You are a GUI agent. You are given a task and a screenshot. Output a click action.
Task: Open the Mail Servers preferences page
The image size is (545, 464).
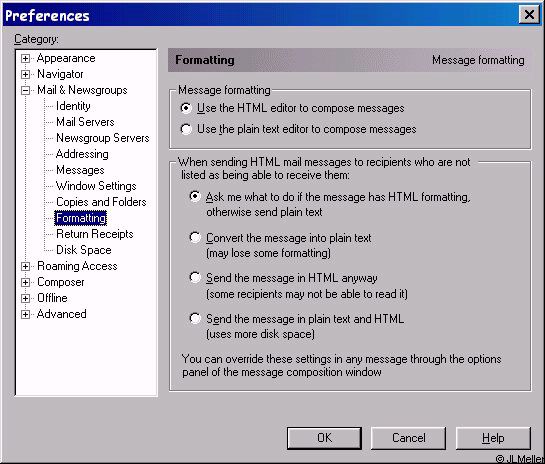tap(85, 122)
